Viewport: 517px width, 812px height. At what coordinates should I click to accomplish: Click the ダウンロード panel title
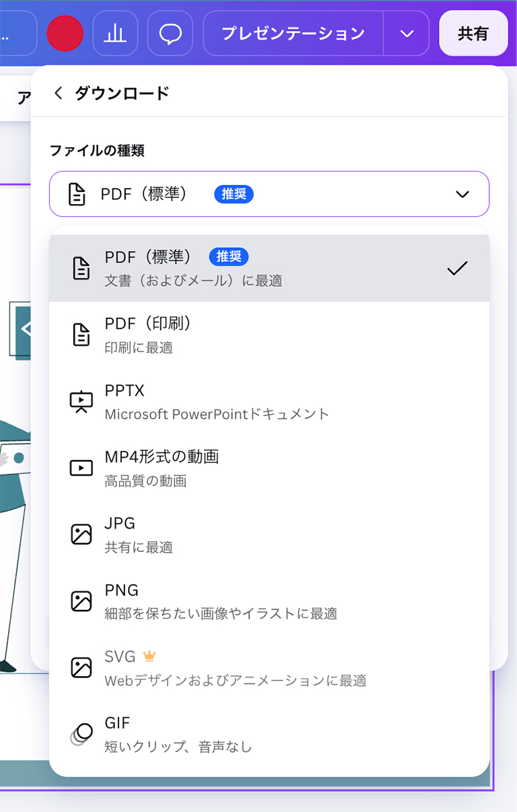click(122, 93)
